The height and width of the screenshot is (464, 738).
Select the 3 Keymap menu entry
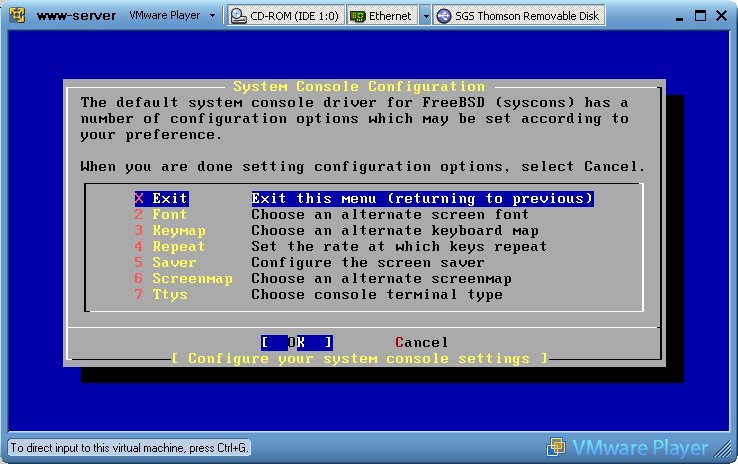(170, 231)
